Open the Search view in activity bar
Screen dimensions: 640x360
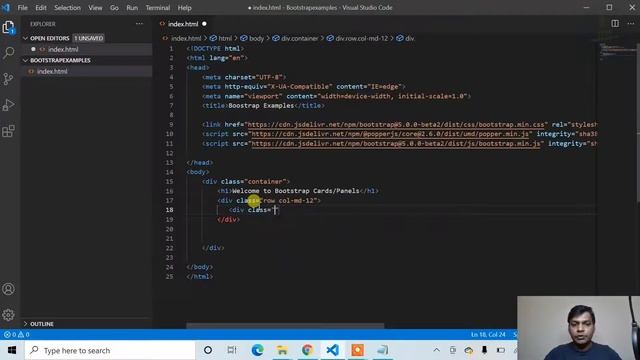9,53
